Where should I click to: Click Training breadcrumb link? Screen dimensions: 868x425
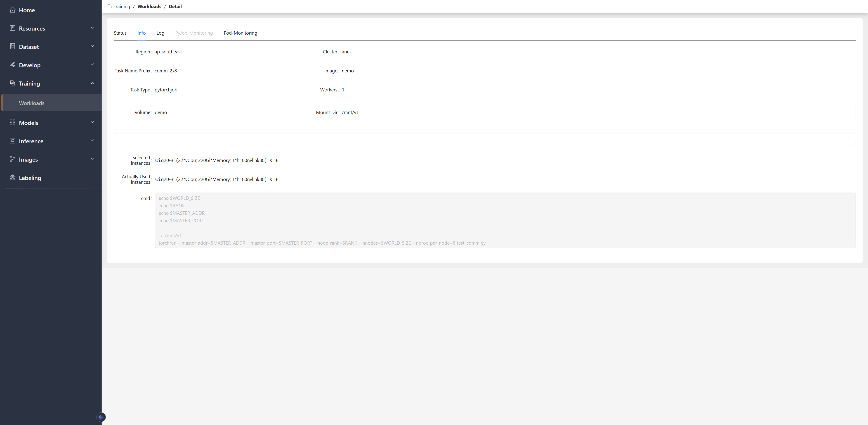pyautogui.click(x=122, y=6)
